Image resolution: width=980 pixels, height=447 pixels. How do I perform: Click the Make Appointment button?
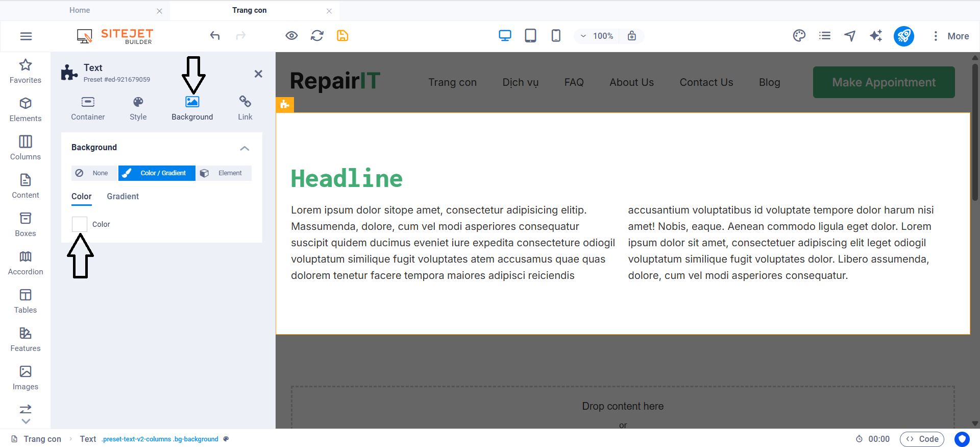(884, 82)
